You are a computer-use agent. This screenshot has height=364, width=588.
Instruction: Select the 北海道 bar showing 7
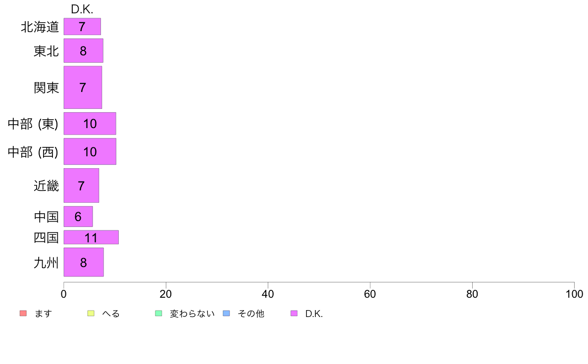coord(82,27)
